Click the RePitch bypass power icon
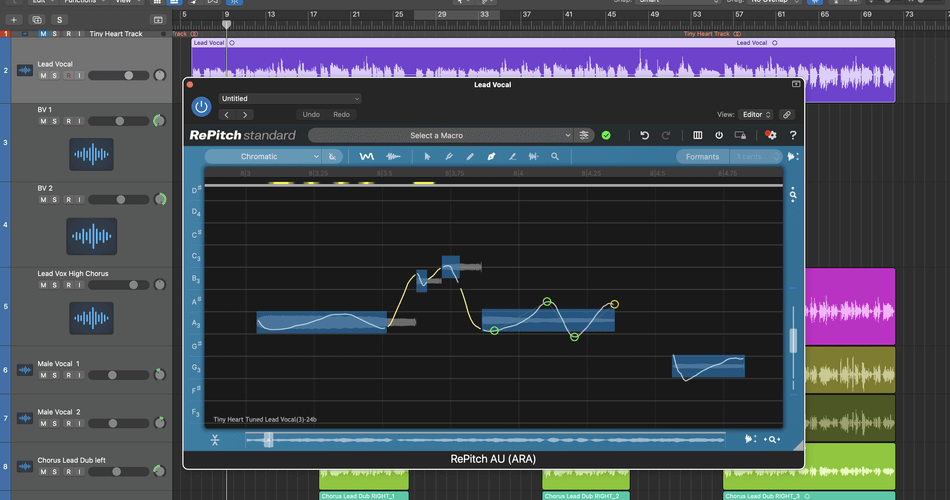 (719, 135)
